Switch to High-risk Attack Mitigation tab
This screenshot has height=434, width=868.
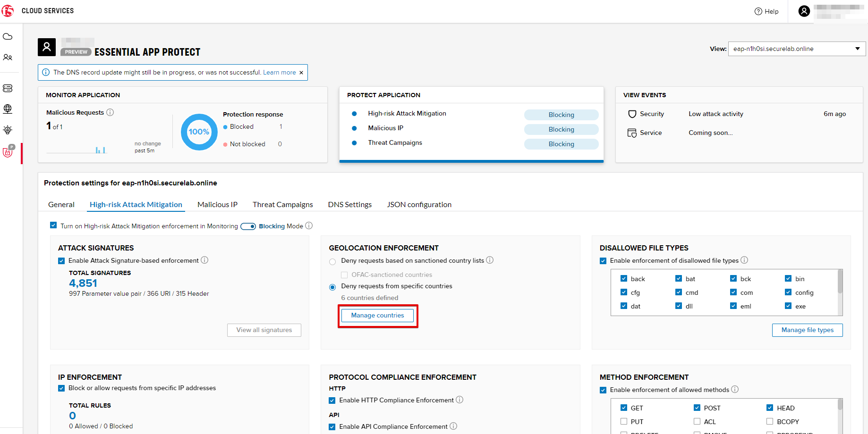click(136, 204)
